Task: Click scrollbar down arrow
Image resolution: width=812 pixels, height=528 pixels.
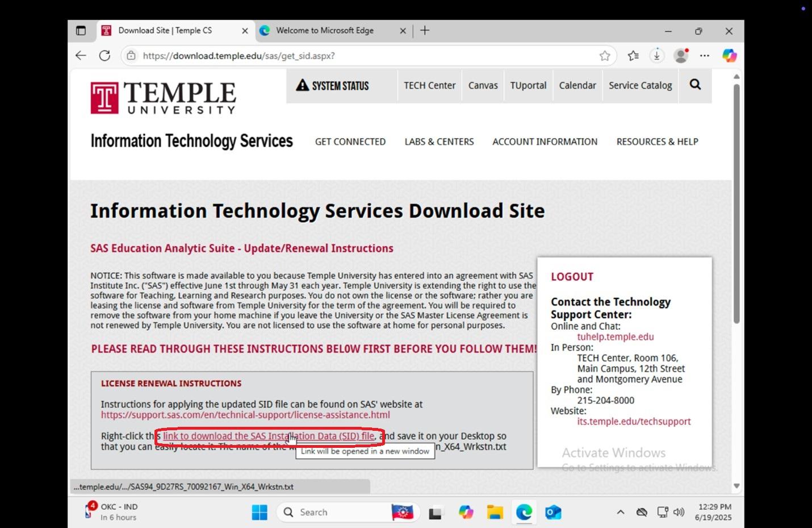Action: click(736, 486)
